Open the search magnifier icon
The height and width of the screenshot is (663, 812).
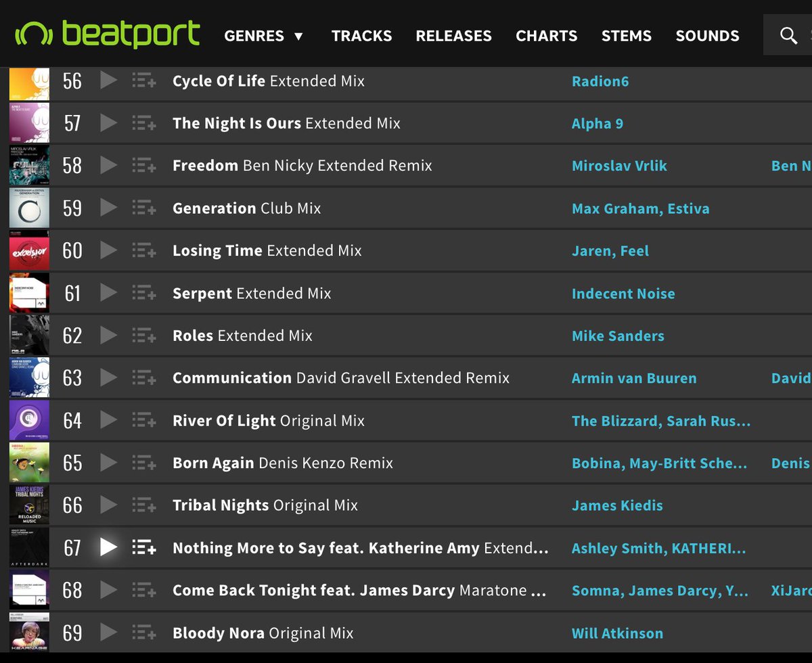coord(788,35)
